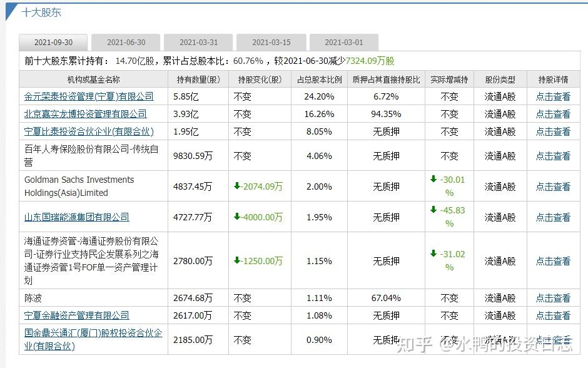The width and height of the screenshot is (588, 368).
Task: Click the 1.95亿 holding amount
Action: (186, 131)
